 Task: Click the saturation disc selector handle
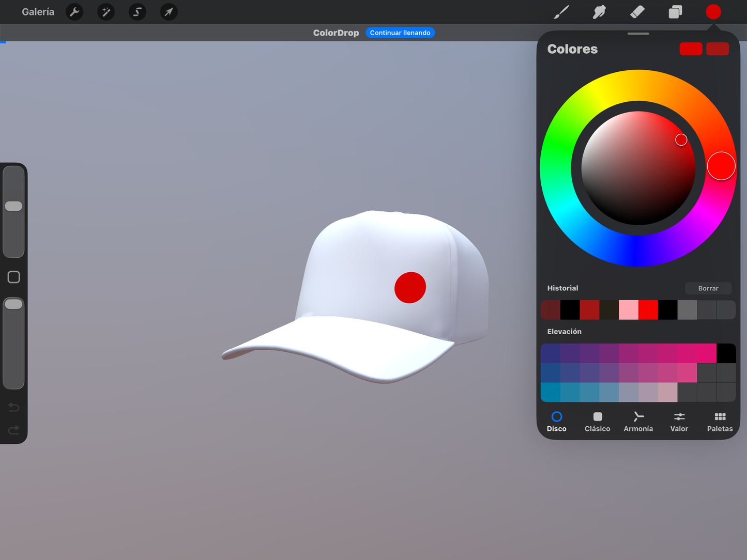click(x=681, y=139)
